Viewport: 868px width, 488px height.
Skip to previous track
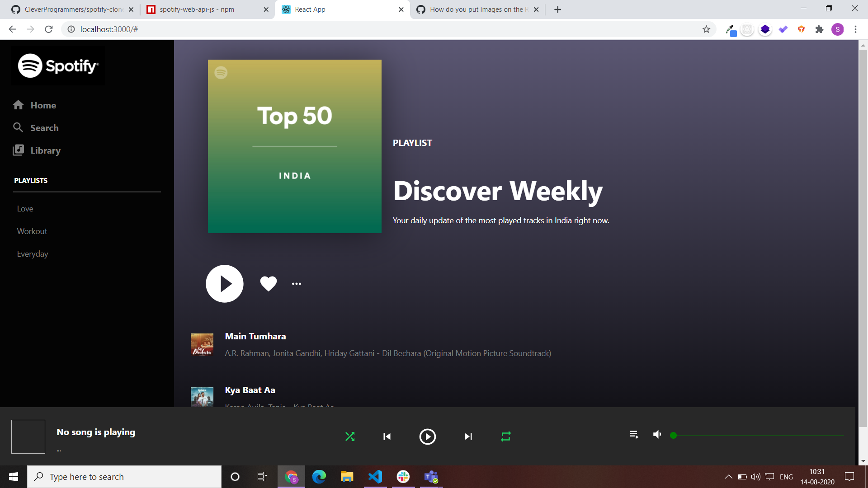(387, 436)
